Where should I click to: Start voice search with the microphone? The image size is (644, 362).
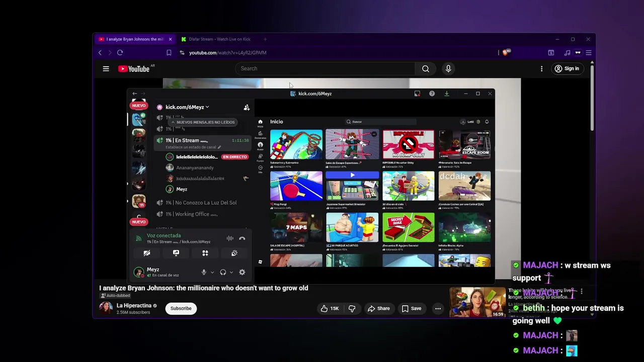pos(448,68)
